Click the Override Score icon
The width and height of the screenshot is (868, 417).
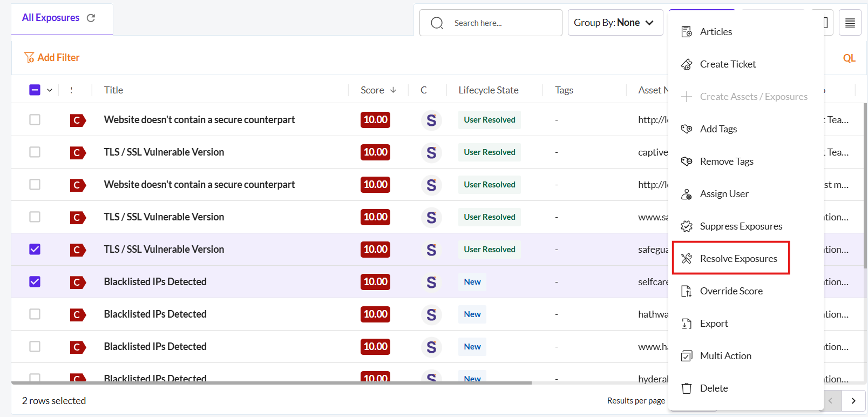[x=687, y=291]
